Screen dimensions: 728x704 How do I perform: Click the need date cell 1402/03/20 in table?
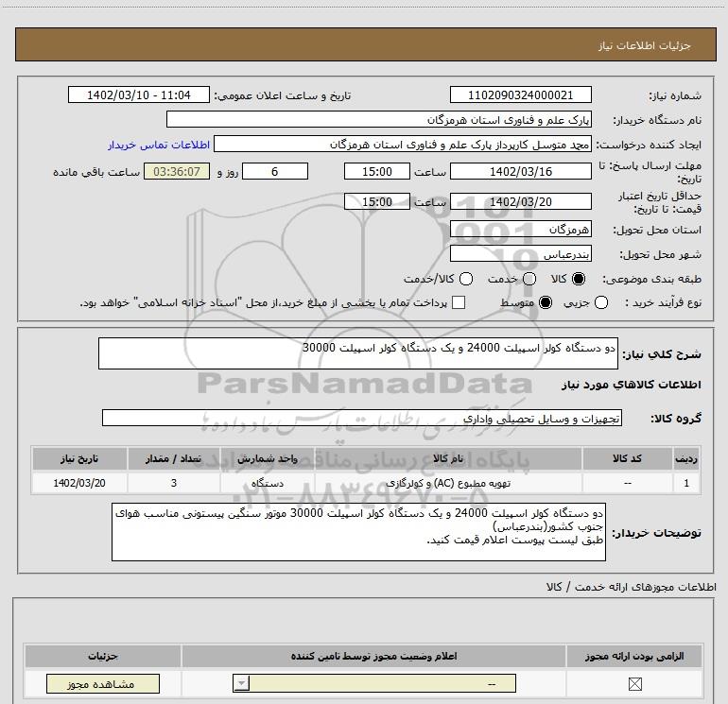(x=79, y=483)
